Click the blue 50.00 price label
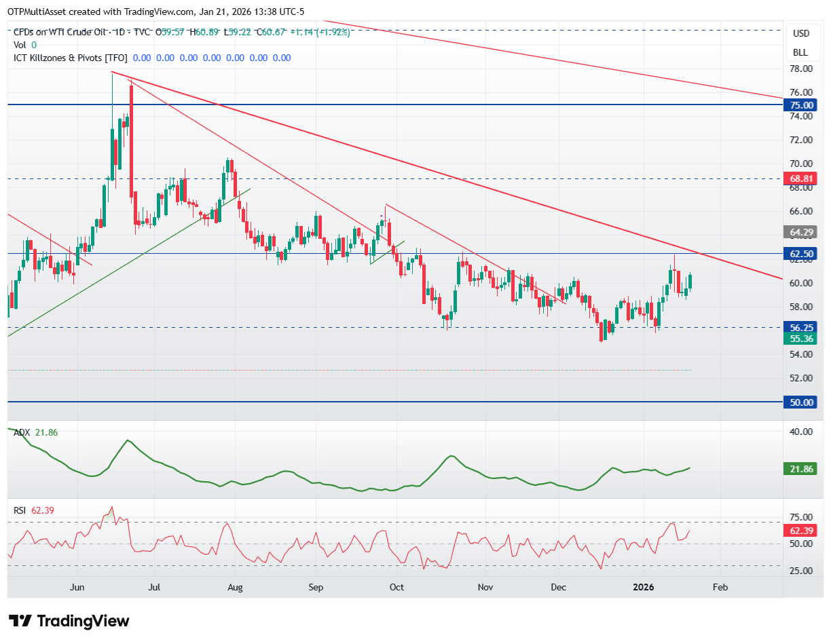Image resolution: width=831 pixels, height=644 pixels. pos(801,402)
